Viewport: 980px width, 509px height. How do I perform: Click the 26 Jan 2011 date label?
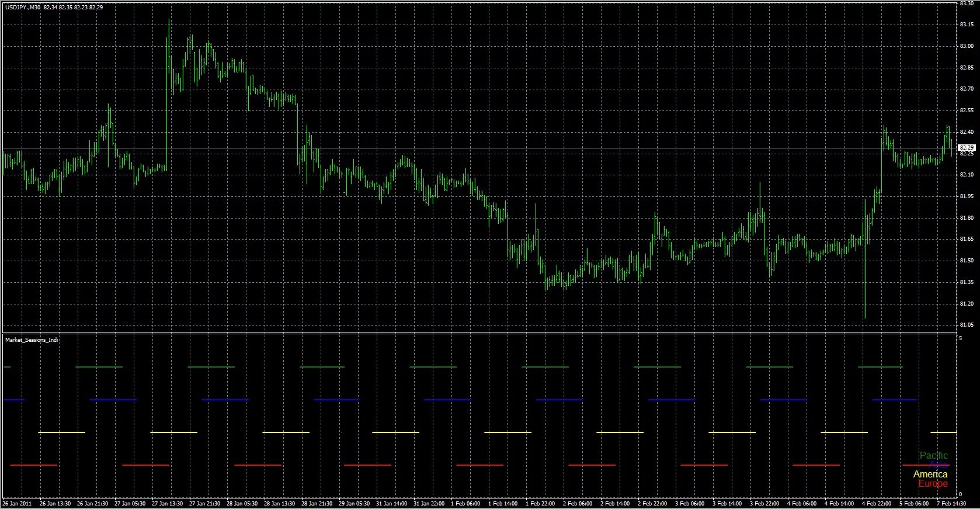[17, 504]
